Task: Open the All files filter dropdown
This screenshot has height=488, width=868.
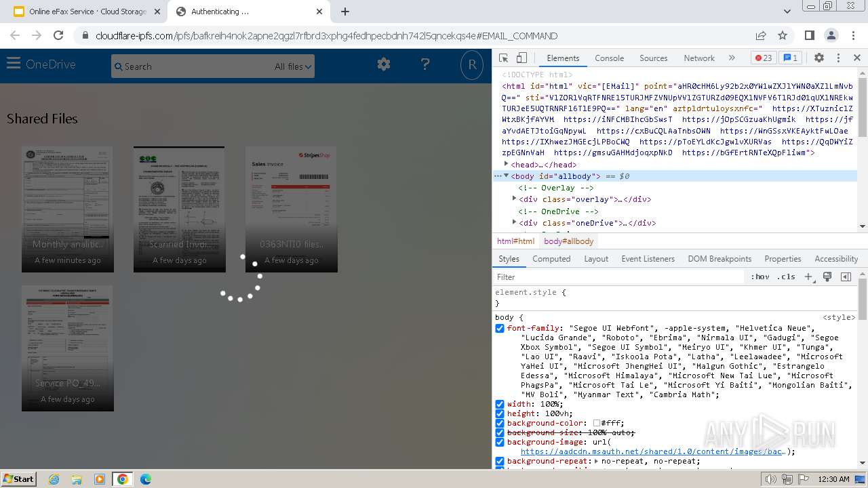Action: pyautogui.click(x=293, y=66)
